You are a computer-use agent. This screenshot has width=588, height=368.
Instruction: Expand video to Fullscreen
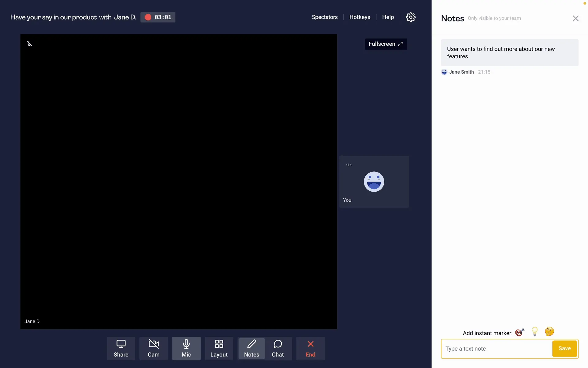pyautogui.click(x=386, y=44)
